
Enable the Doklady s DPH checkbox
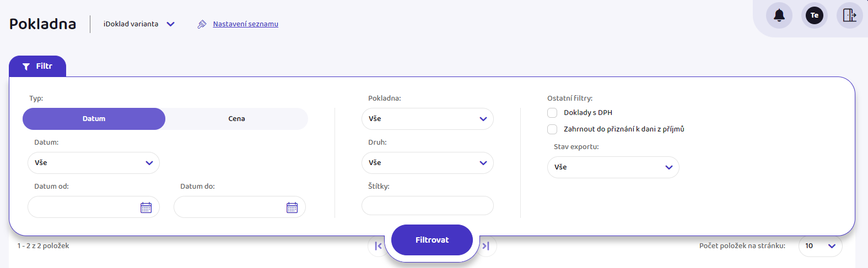552,113
